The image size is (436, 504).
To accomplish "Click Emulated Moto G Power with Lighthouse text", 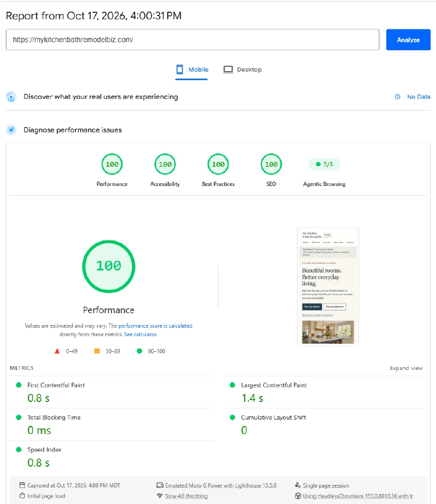I will 221,485.
